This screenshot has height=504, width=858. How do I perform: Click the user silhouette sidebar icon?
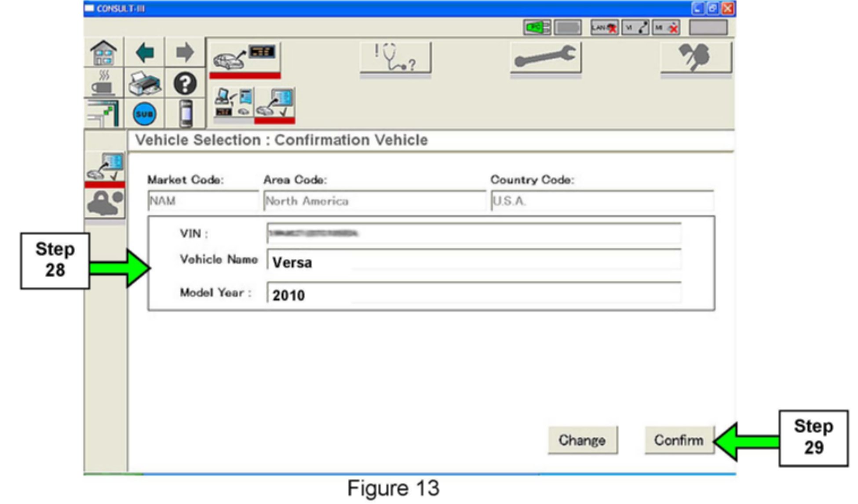coord(105,203)
